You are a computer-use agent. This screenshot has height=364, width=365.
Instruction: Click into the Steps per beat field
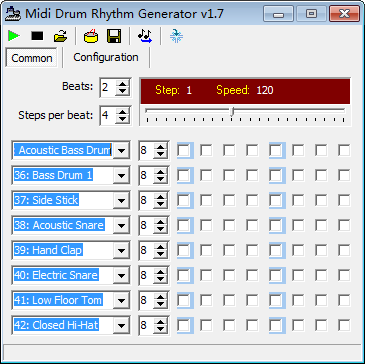coord(108,116)
